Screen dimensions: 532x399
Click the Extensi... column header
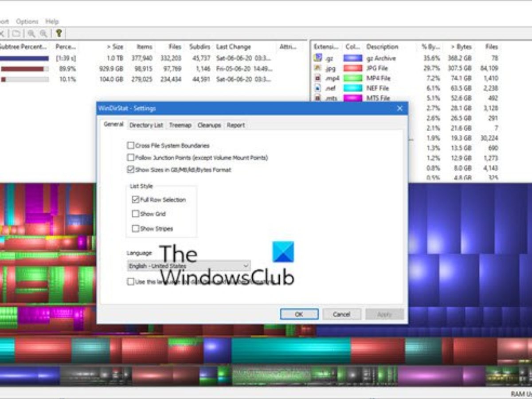(x=325, y=47)
